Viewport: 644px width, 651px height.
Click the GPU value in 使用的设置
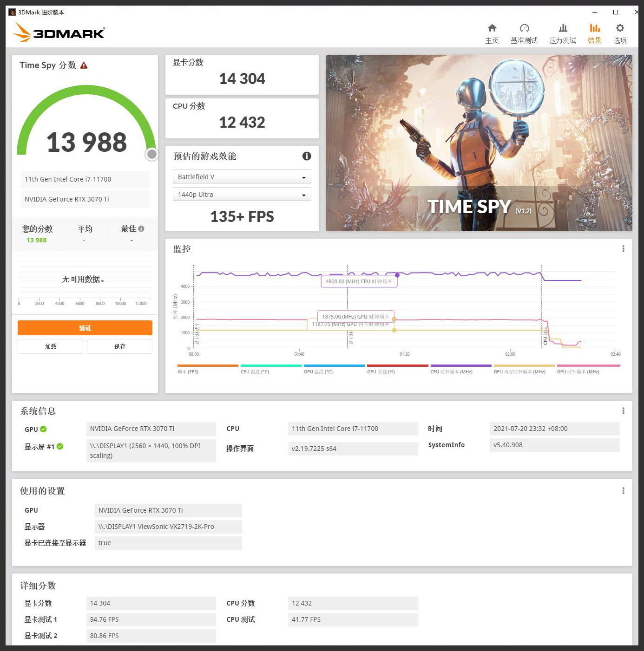[168, 510]
